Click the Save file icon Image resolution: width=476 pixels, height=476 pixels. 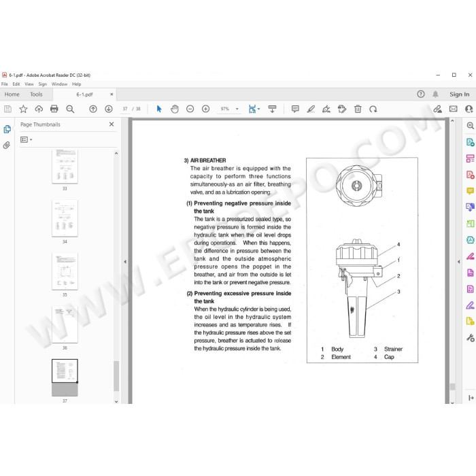(7, 109)
